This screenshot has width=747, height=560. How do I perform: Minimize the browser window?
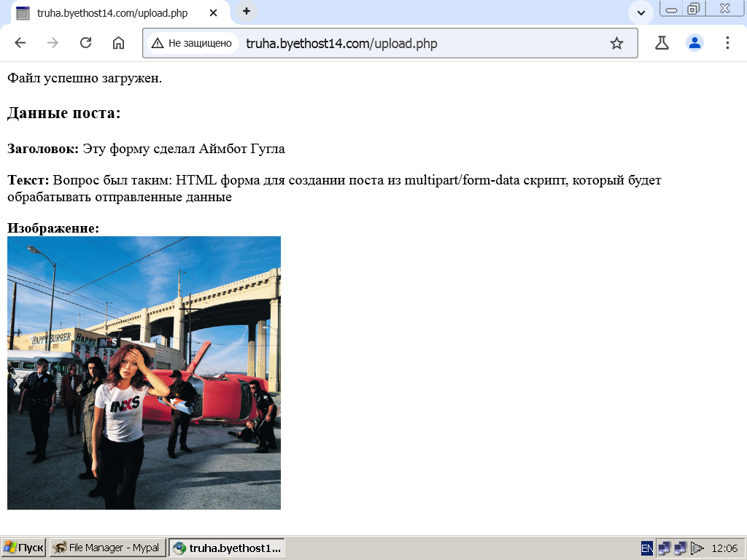tap(671, 9)
